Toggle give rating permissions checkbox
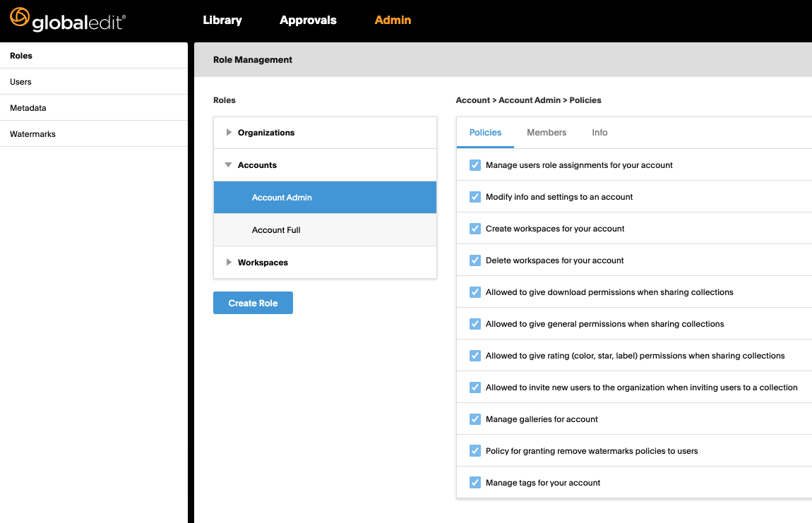This screenshot has height=523, width=812. 475,356
